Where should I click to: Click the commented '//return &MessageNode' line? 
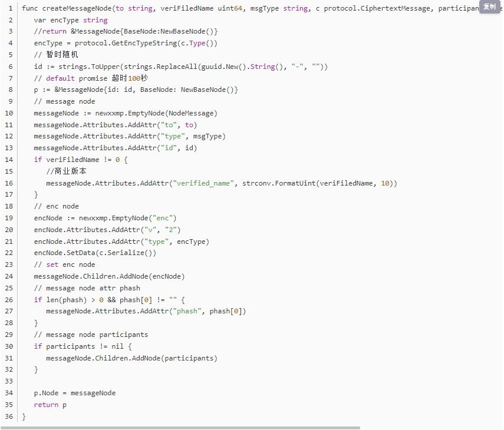tap(126, 31)
